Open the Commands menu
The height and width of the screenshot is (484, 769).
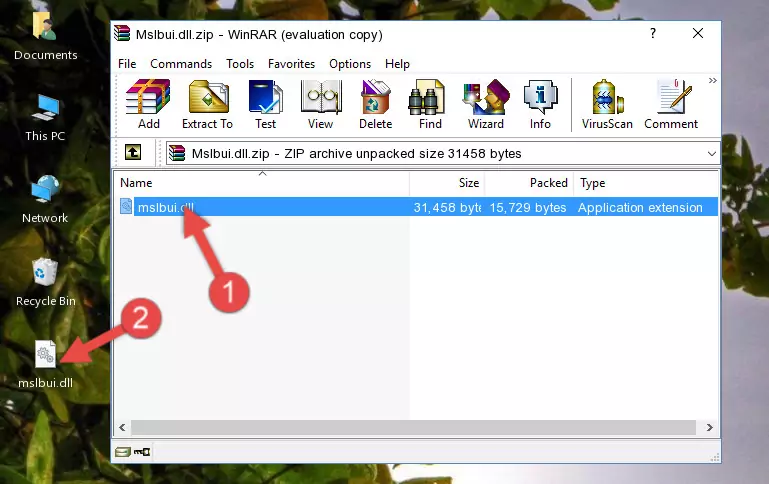point(181,64)
